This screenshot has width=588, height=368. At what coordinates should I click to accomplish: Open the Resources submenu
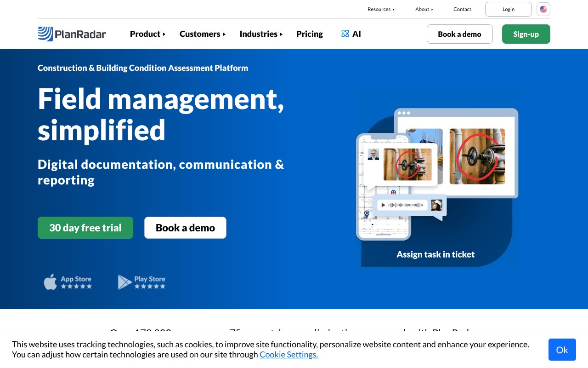[x=381, y=9]
